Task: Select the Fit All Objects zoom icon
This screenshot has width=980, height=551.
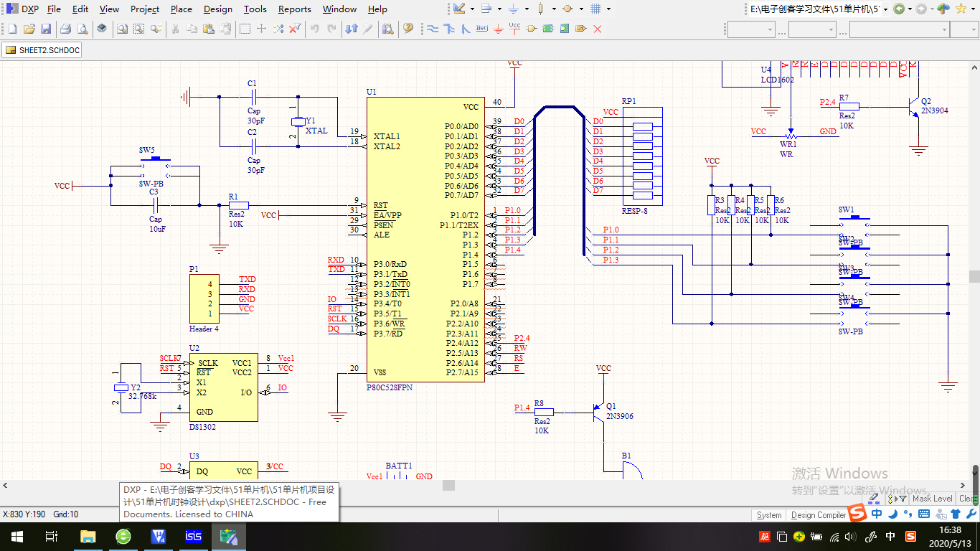Action: [x=122, y=29]
